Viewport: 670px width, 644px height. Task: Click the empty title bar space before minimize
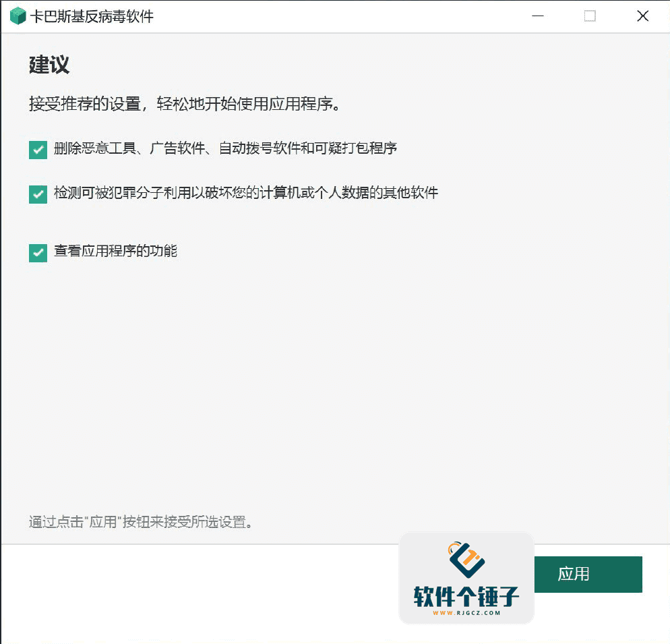point(337,16)
